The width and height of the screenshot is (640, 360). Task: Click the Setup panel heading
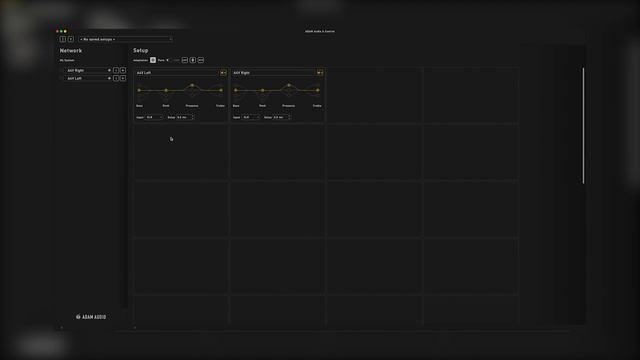point(140,50)
